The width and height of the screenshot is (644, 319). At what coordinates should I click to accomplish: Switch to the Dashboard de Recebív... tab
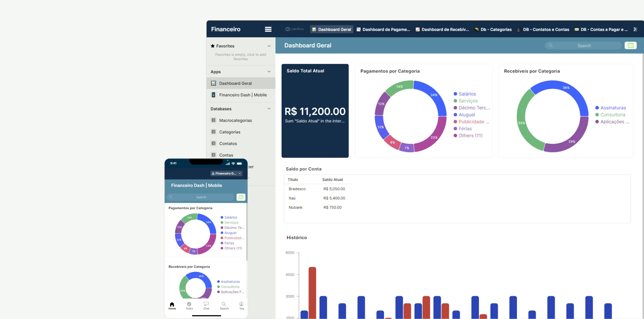(x=442, y=29)
